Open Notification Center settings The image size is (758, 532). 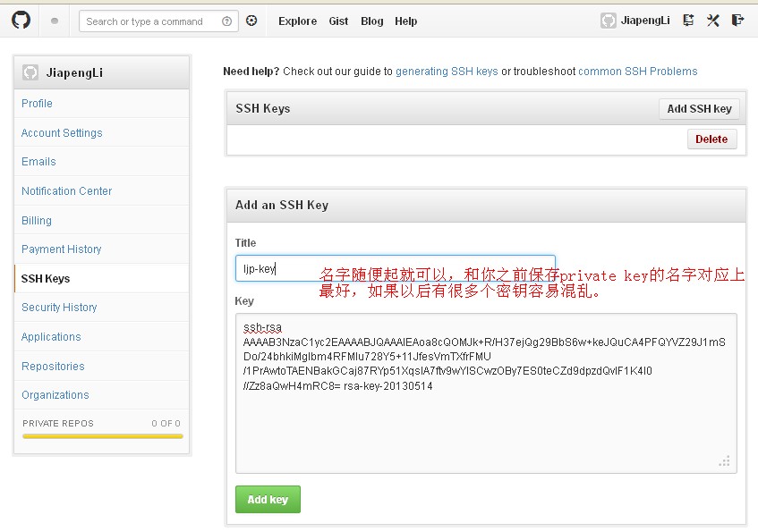coord(66,190)
